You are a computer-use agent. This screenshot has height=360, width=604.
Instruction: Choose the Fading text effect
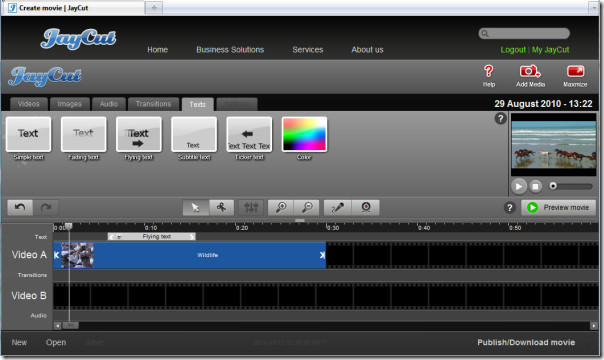click(x=84, y=134)
